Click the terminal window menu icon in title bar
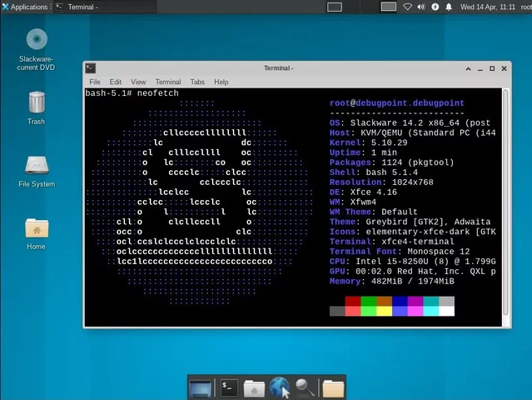This screenshot has width=532, height=400. [90, 68]
